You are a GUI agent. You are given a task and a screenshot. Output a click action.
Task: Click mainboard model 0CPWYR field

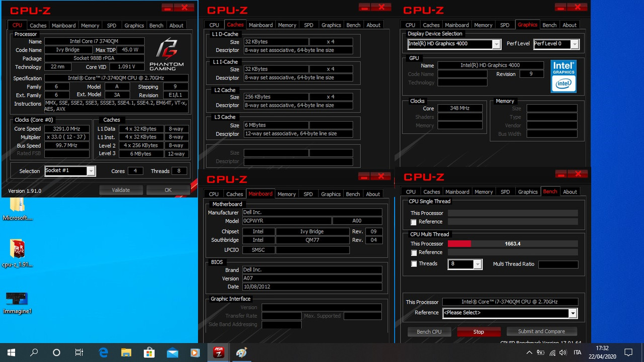coord(287,221)
